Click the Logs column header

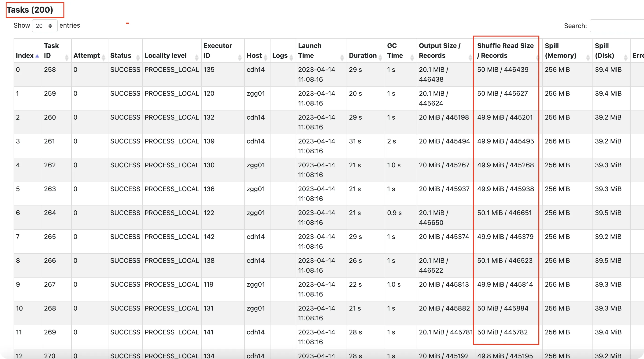280,55
